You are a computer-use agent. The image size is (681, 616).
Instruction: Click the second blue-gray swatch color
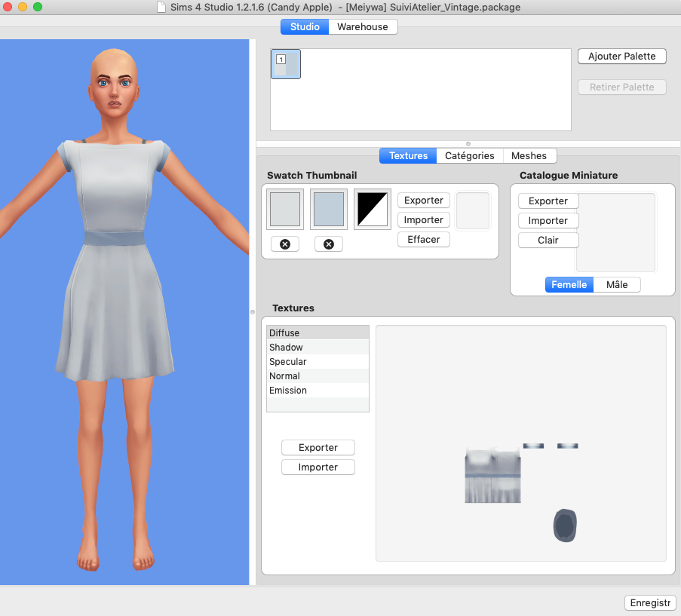(x=329, y=209)
